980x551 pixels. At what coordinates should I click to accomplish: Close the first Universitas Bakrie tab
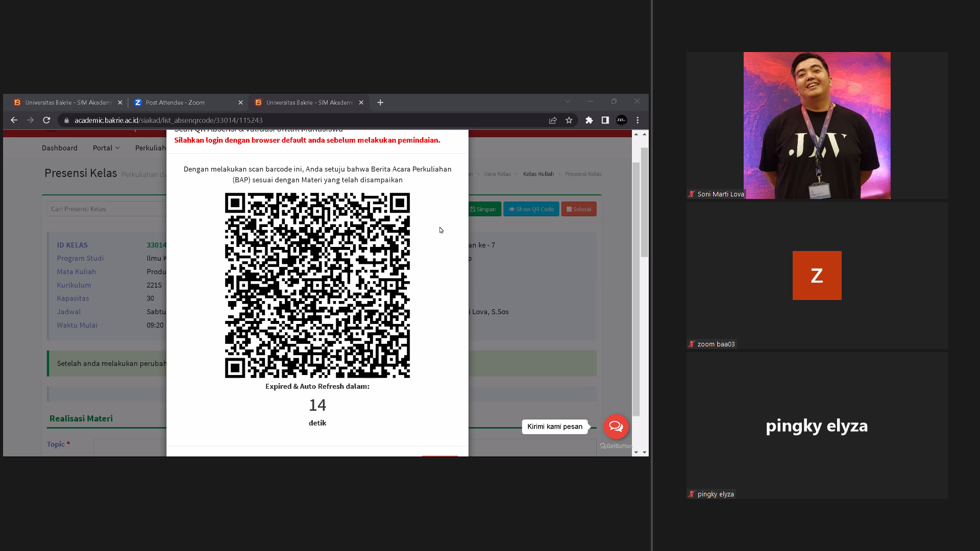[x=120, y=103]
